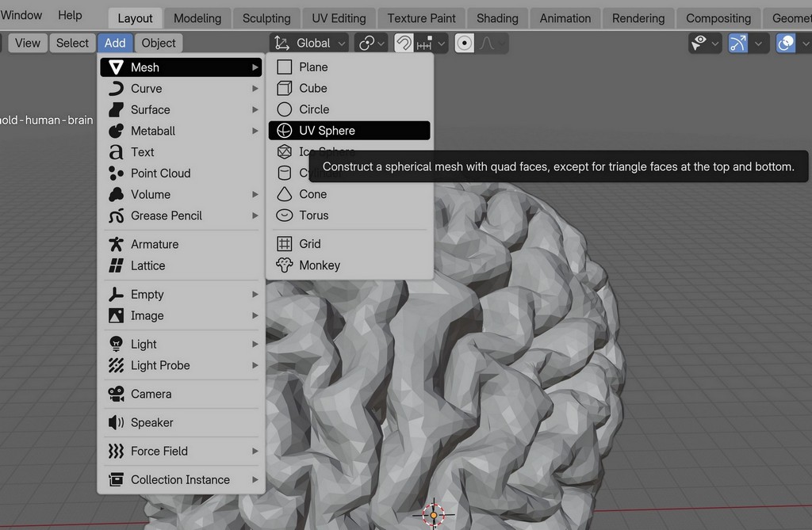Viewport: 812px width, 530px height.
Task: Click the Add menu button
Action: (x=115, y=43)
